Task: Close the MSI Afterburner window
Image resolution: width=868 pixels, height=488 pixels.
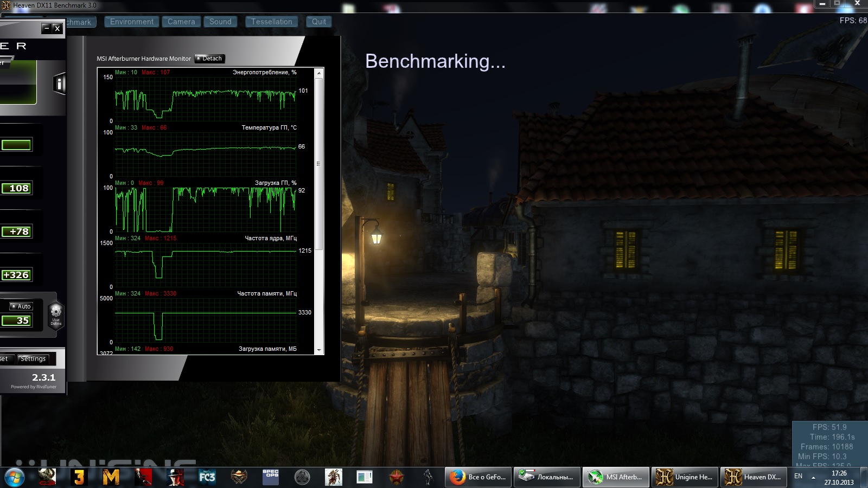Action: tap(57, 28)
